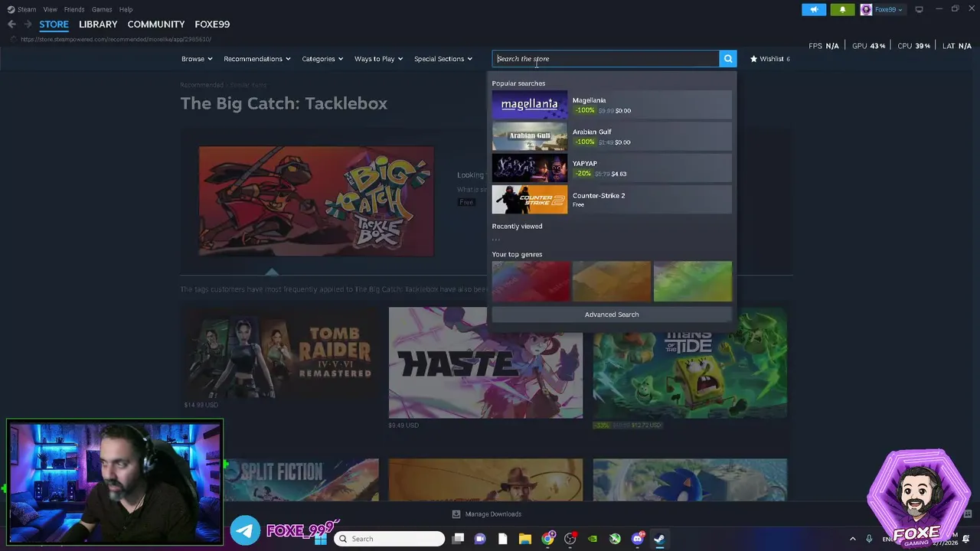Open Task View on the taskbar
Viewport: 980px width, 551px height.
[458, 539]
